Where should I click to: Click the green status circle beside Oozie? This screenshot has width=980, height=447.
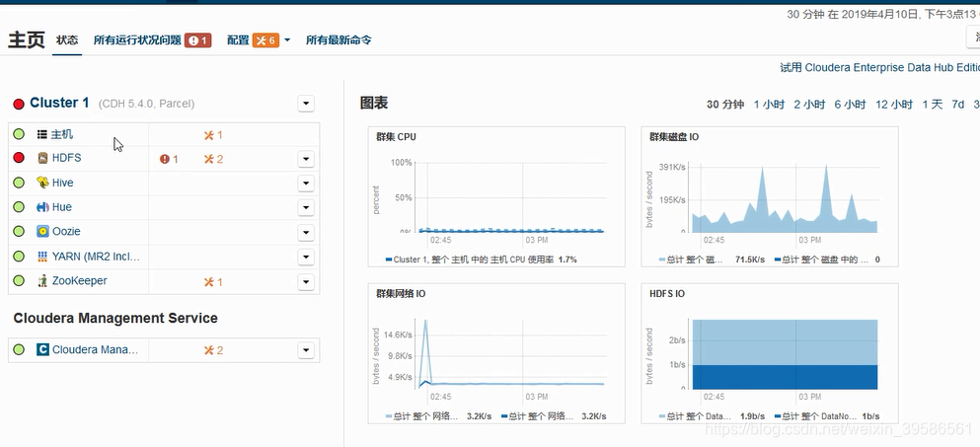pyautogui.click(x=19, y=231)
